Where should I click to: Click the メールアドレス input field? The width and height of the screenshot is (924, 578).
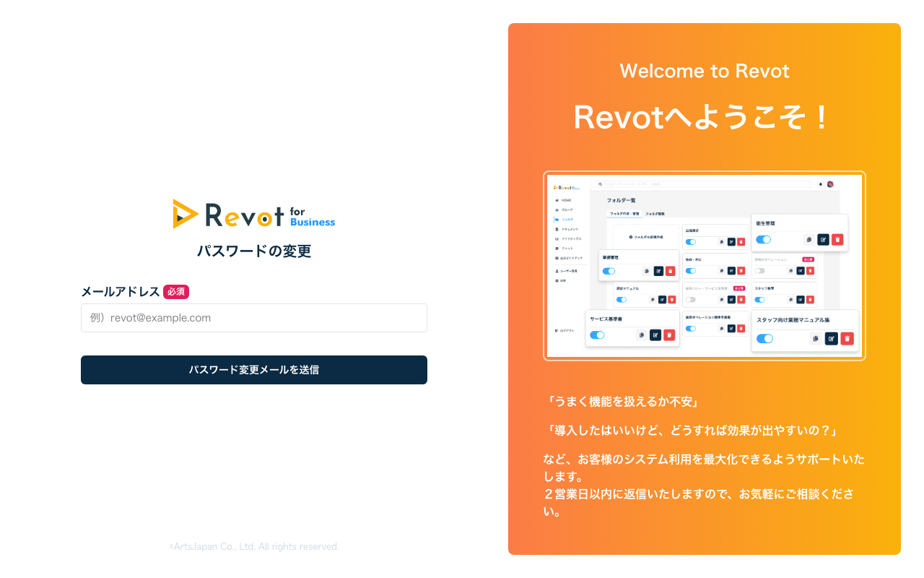click(x=253, y=318)
